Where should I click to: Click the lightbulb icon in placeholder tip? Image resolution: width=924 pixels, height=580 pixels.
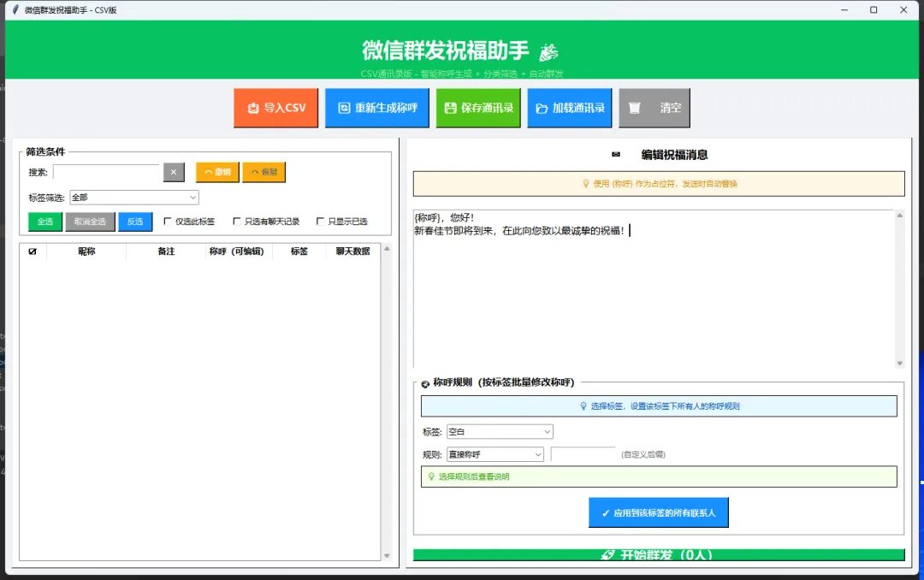pyautogui.click(x=586, y=184)
